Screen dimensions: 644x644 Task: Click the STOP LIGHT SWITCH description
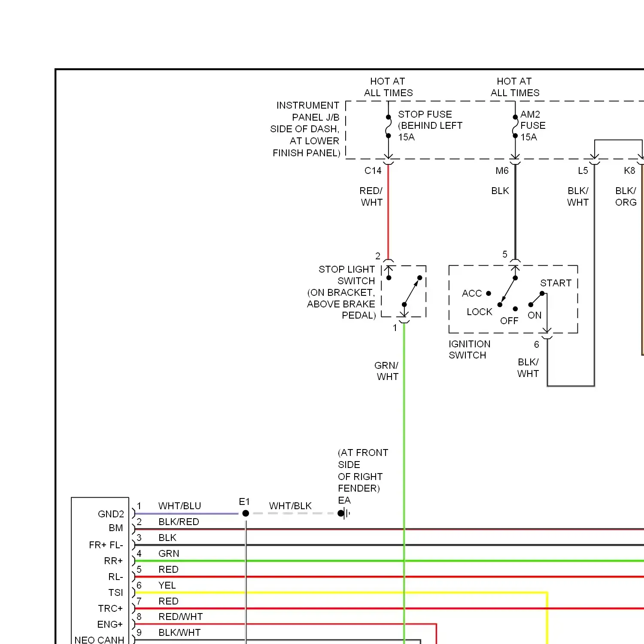pyautogui.click(x=341, y=292)
